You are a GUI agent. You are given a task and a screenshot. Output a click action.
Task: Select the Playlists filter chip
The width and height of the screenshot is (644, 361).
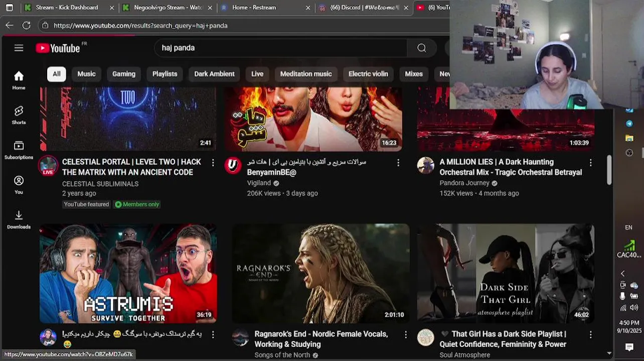click(x=165, y=74)
